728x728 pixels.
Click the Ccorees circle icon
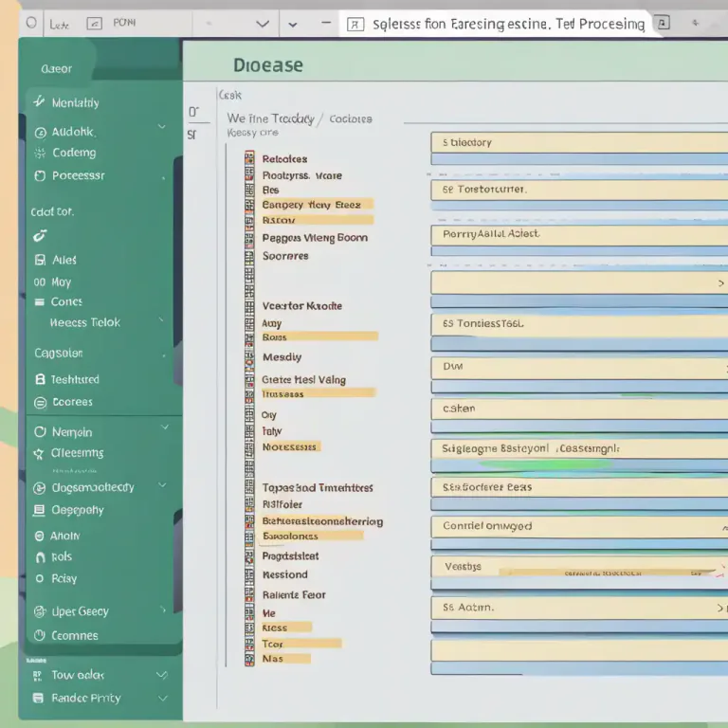point(41,403)
